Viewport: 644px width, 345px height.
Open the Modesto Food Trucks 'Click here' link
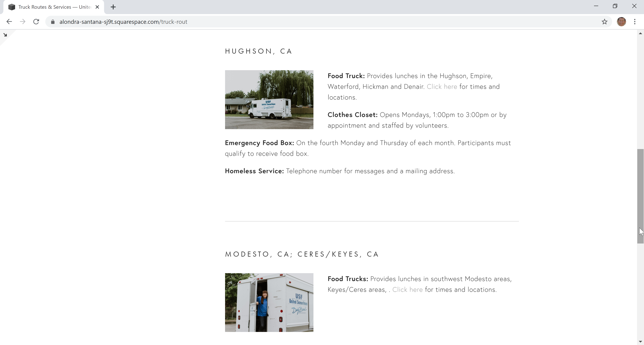407,290
